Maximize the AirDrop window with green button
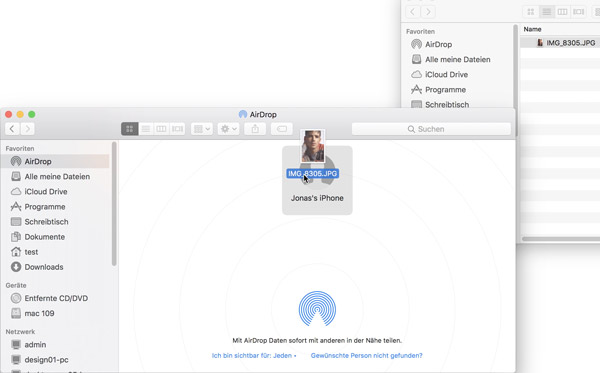Viewport: 600px width, 373px height. click(32, 114)
